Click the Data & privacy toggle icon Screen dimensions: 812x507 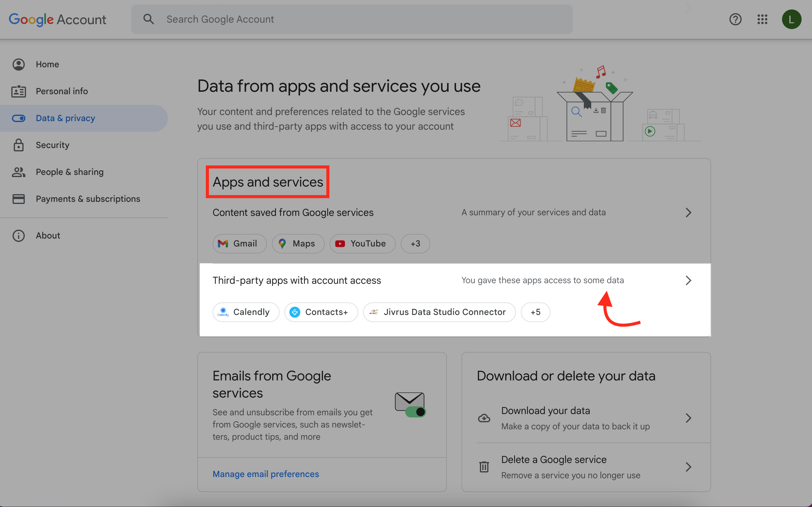pyautogui.click(x=18, y=118)
